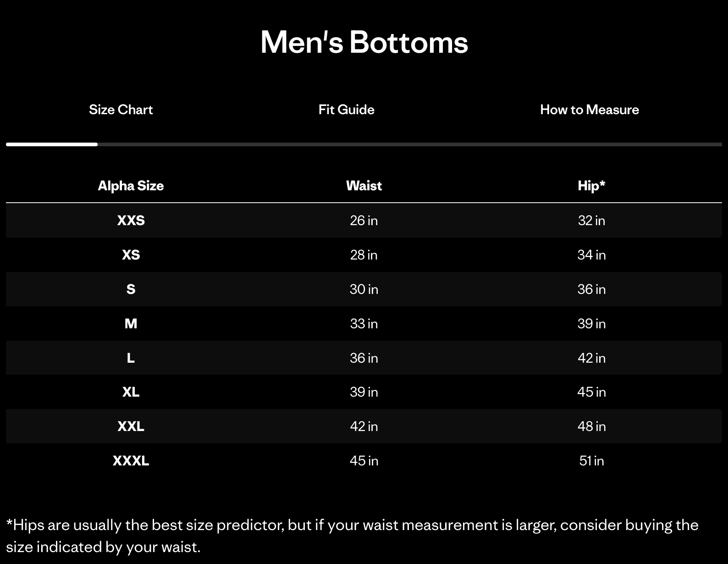This screenshot has height=564, width=728.
Task: Open the How to Measure tab
Action: tap(590, 110)
